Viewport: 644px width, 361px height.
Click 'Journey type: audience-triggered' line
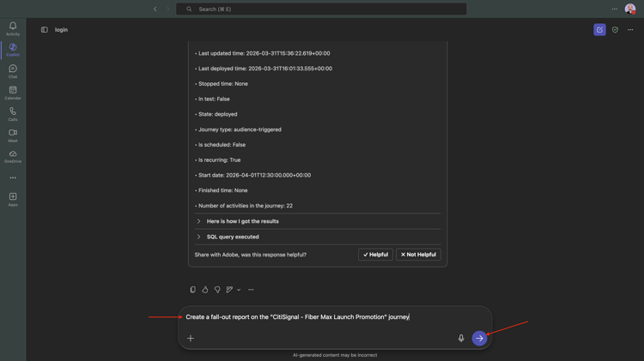pos(238,129)
